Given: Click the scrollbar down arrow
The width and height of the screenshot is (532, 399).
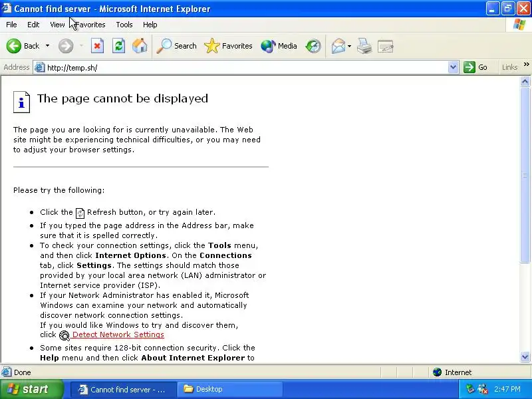Looking at the screenshot, I should [x=525, y=356].
